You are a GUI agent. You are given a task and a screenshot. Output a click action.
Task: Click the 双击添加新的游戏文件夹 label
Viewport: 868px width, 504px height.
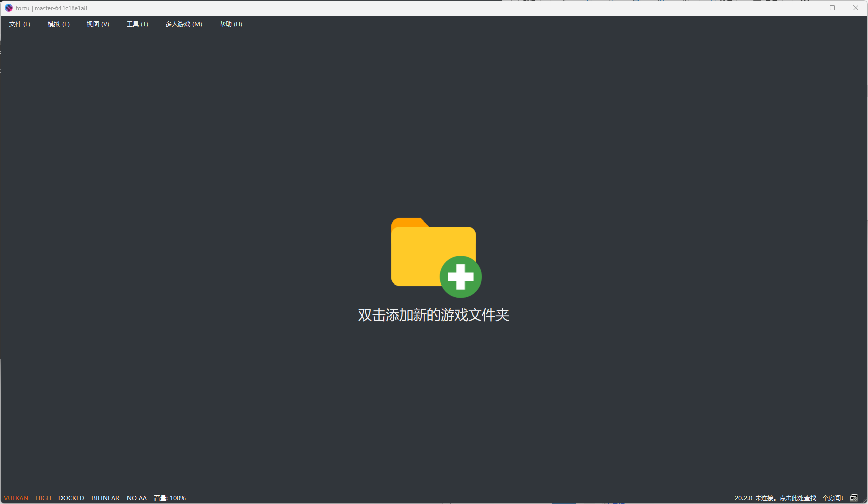(x=433, y=315)
